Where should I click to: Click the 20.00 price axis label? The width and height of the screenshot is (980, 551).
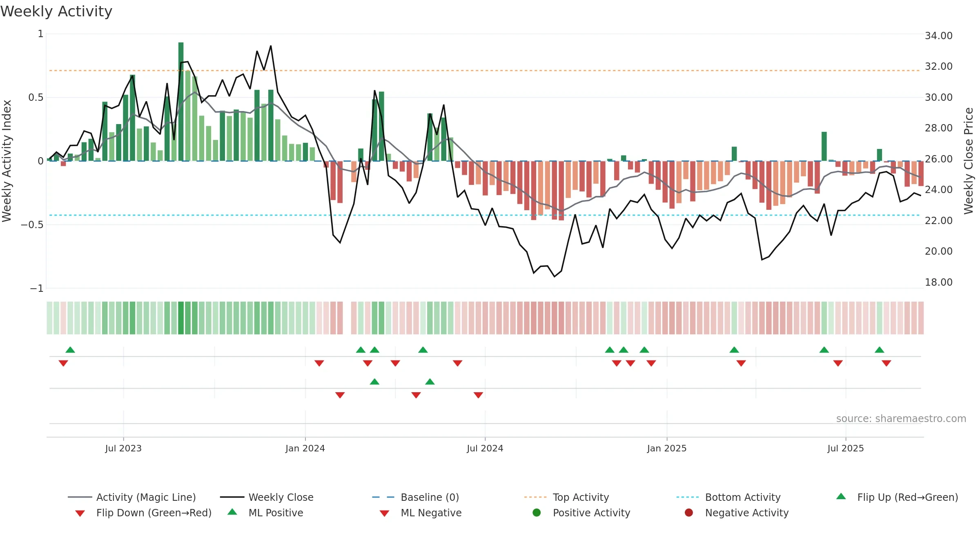coord(939,251)
